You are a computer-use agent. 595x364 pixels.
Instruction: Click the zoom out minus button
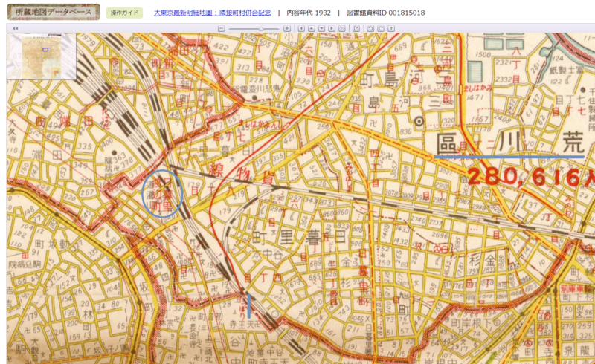pyautogui.click(x=221, y=28)
